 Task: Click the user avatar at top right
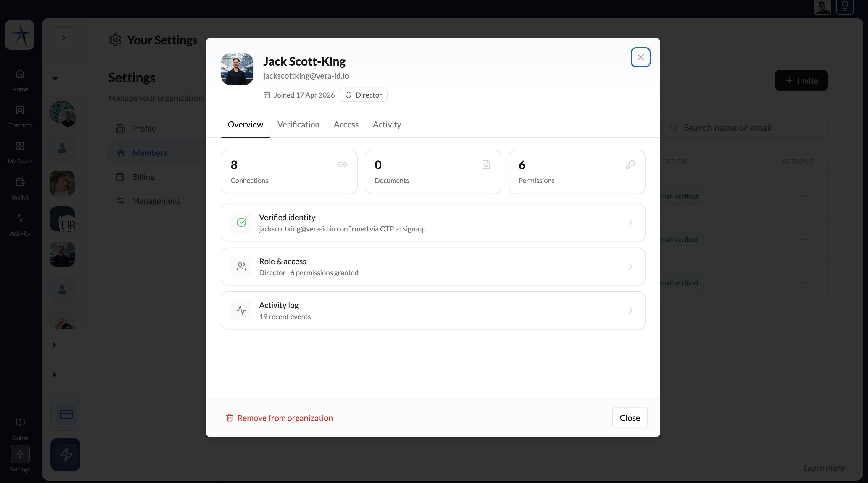(822, 7)
